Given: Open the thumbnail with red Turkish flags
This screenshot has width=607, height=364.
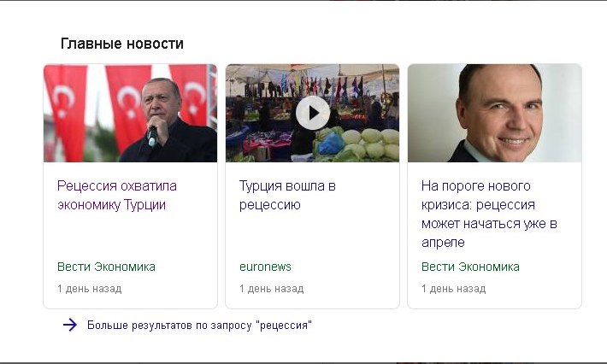Looking at the screenshot, I should point(130,113).
